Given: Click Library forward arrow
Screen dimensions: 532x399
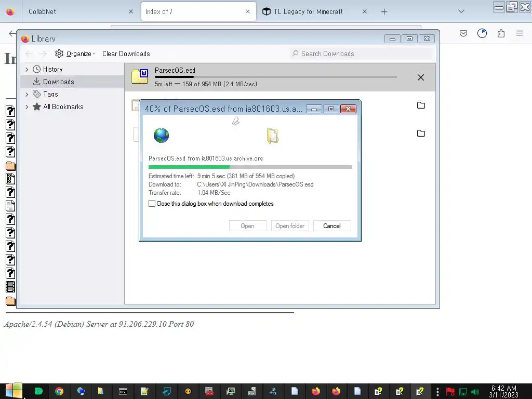Looking at the screenshot, I should click(x=43, y=54).
